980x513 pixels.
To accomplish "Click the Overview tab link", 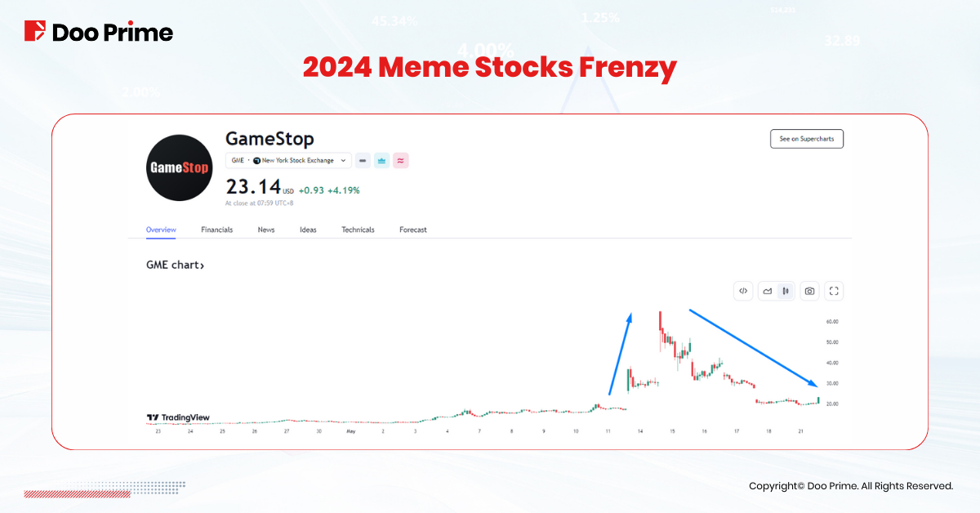I will 160,230.
